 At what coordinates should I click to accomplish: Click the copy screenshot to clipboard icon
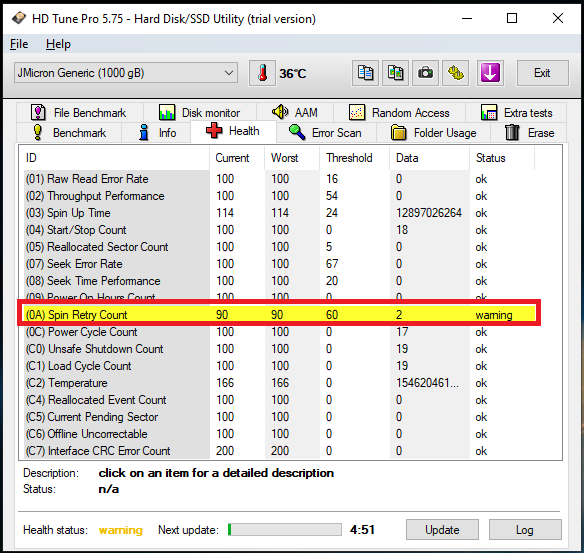click(395, 73)
